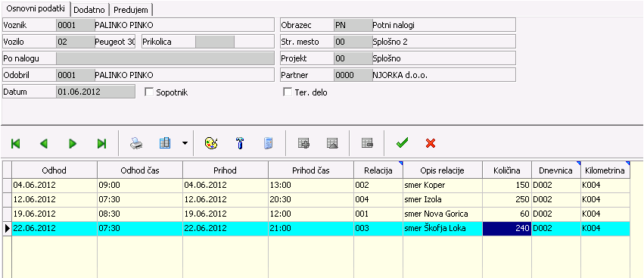The height and width of the screenshot is (278, 644).
Task: Click the Odhod cell 19.06.2012
Action: (x=54, y=214)
